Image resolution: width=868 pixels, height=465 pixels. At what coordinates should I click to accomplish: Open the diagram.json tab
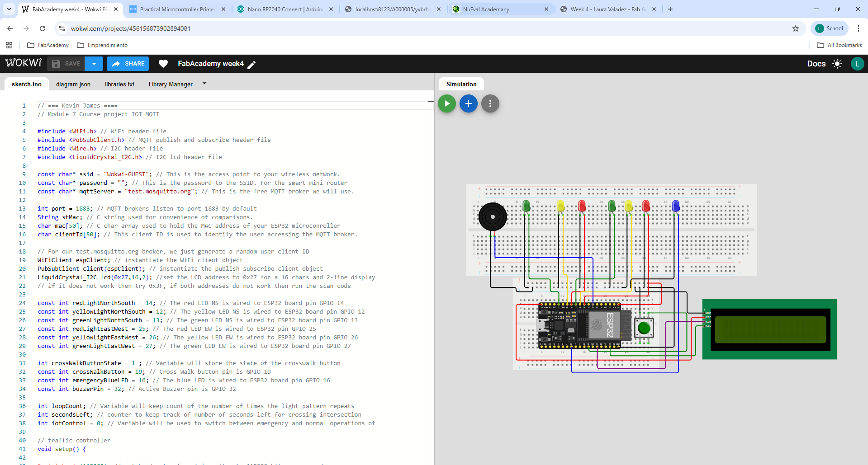[73, 84]
